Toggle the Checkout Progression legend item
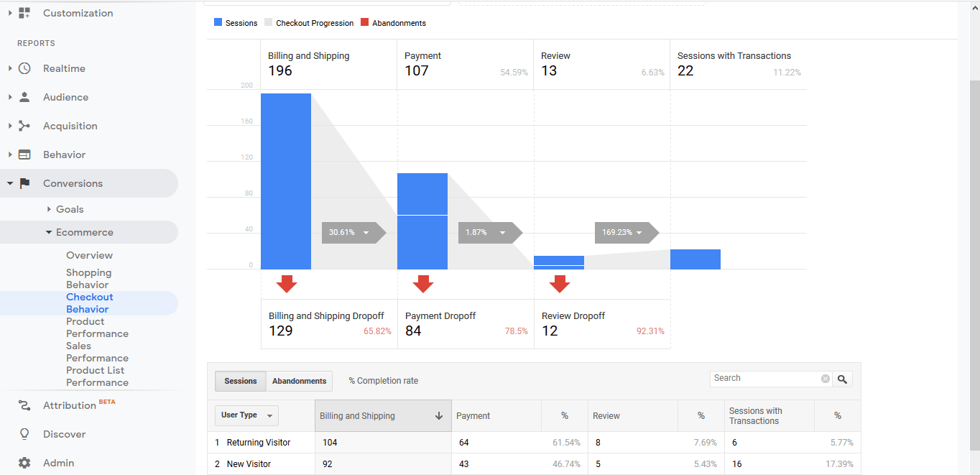This screenshot has width=980, height=475. (x=309, y=22)
